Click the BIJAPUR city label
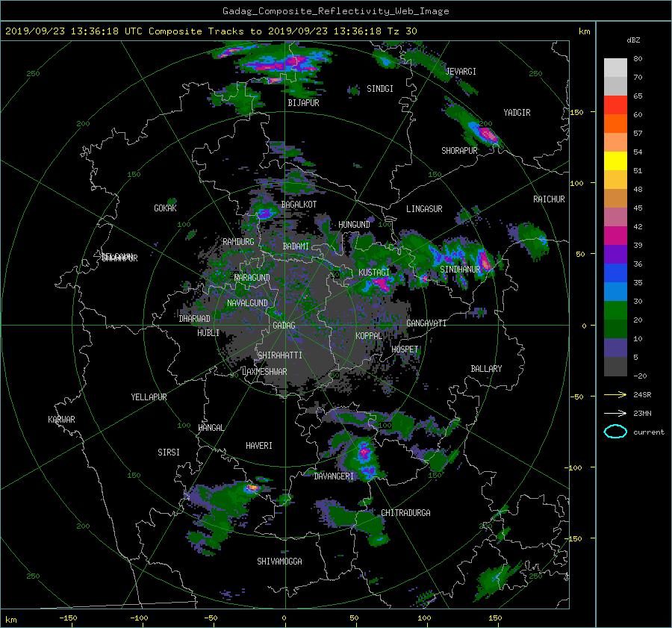This screenshot has width=672, height=628. [303, 103]
